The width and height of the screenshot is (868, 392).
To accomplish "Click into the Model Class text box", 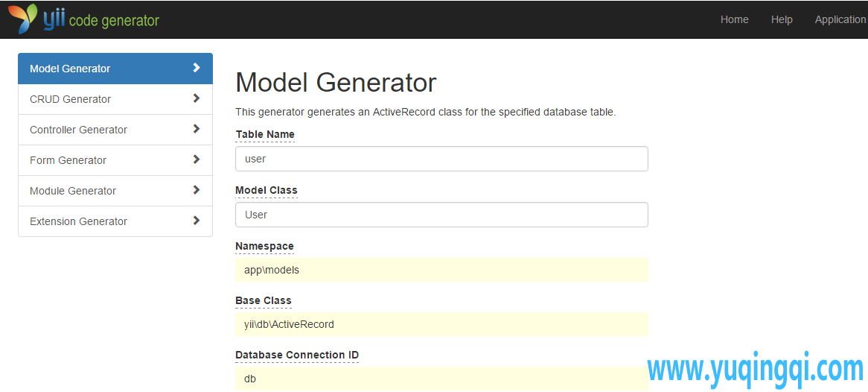I will 441,215.
